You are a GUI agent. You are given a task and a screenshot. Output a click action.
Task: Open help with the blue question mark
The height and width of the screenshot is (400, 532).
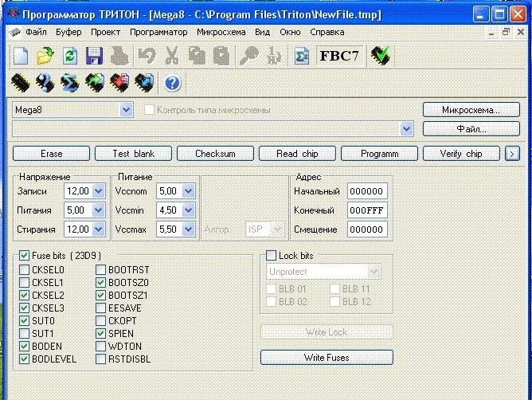click(x=172, y=83)
